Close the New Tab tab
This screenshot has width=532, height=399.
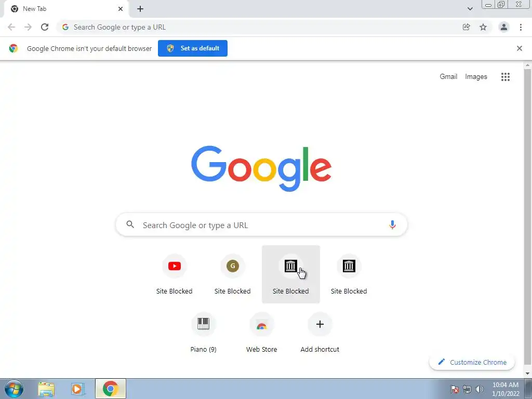121,9
